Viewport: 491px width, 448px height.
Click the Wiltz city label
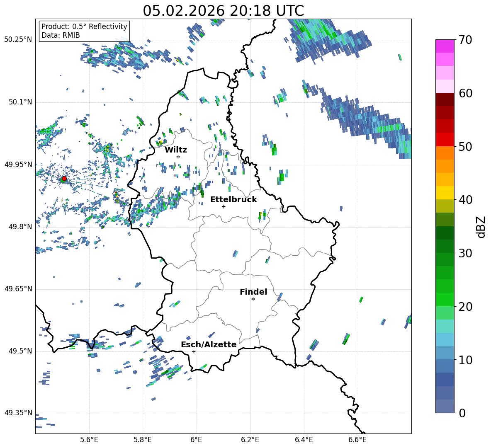click(x=176, y=150)
